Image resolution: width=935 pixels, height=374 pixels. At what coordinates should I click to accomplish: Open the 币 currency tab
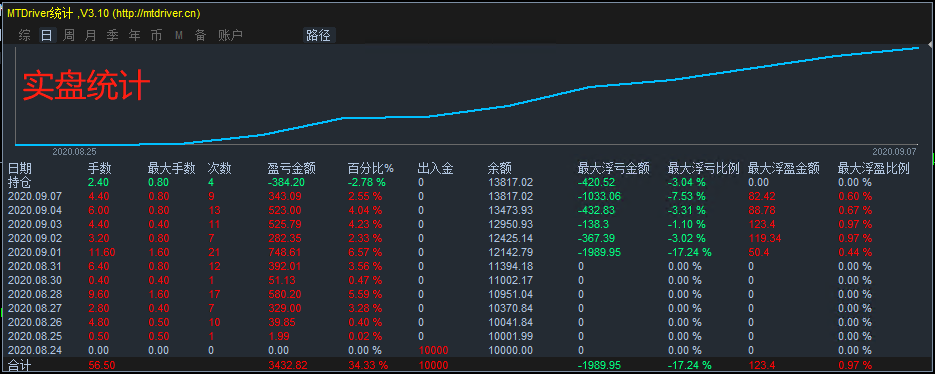pos(156,35)
